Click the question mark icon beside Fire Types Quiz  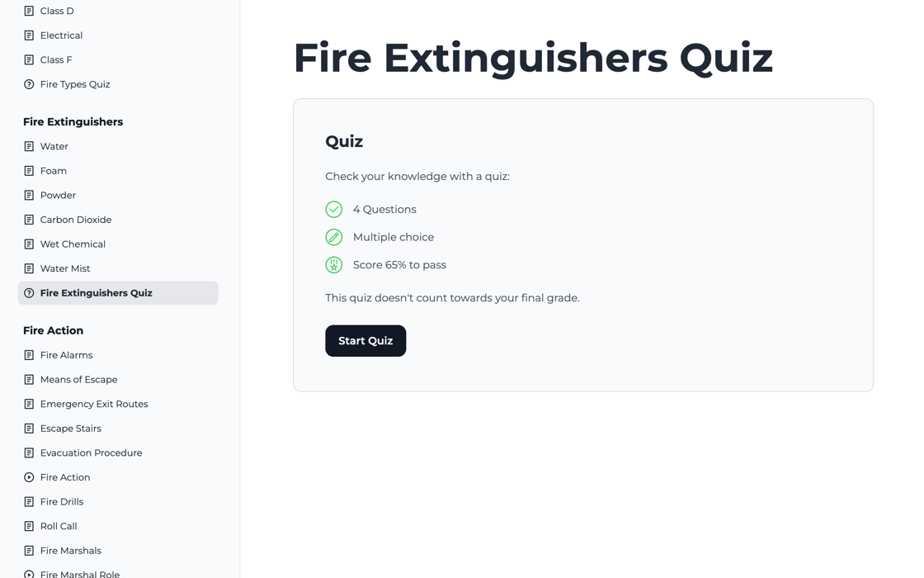(30, 83)
